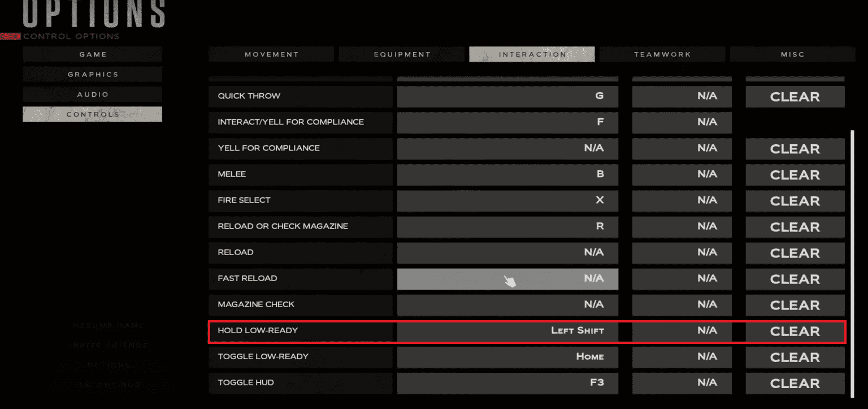Edit the Toggle HUD F3 binding
868x409 pixels.
pos(507,383)
